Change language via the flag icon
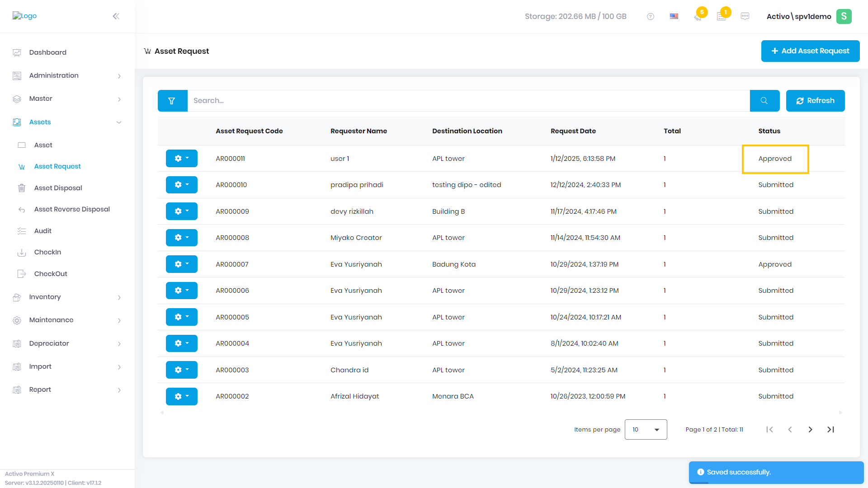The height and width of the screenshot is (488, 868). [674, 17]
